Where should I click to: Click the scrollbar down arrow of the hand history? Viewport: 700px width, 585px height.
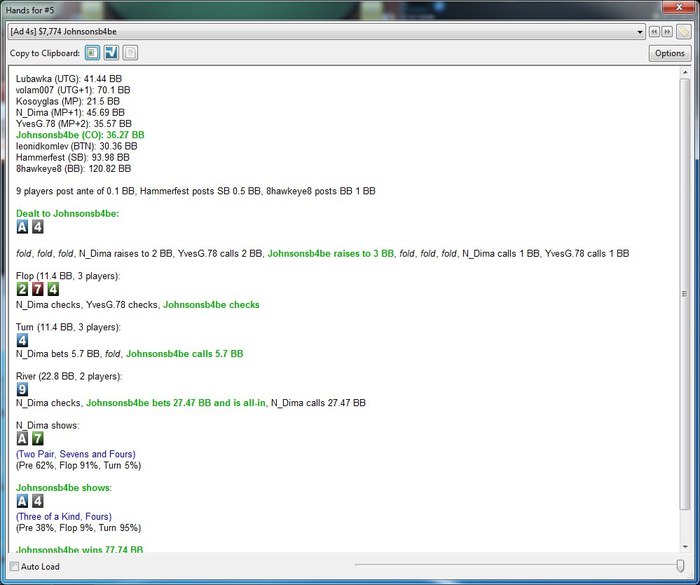(685, 547)
